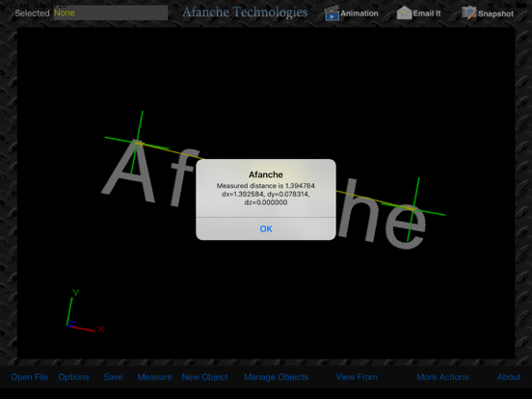Open the Manage Objects menu
The width and height of the screenshot is (532, 399).
[277, 377]
